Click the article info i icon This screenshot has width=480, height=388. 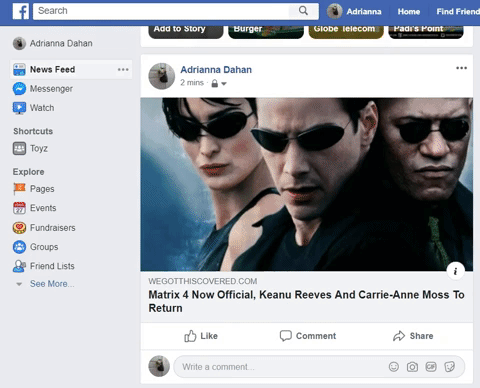pyautogui.click(x=455, y=271)
